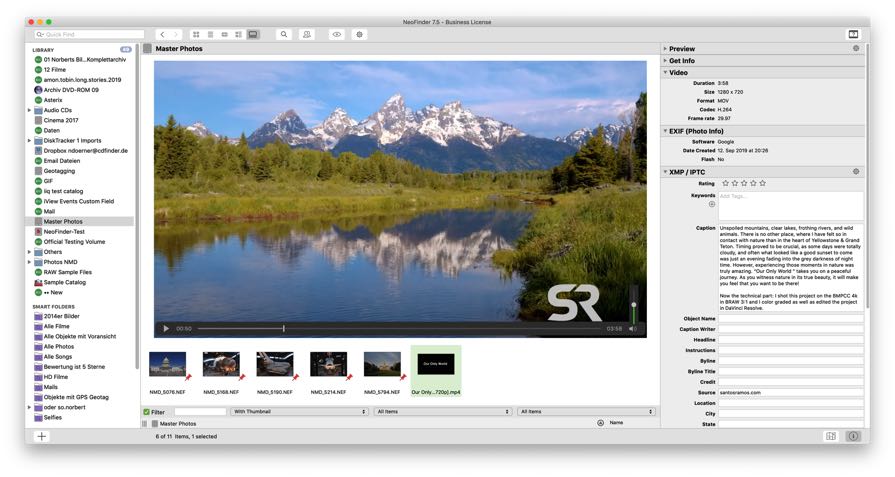Select the NMD_5190.NEF thumbnail
Image resolution: width=895 pixels, height=477 pixels.
point(274,364)
